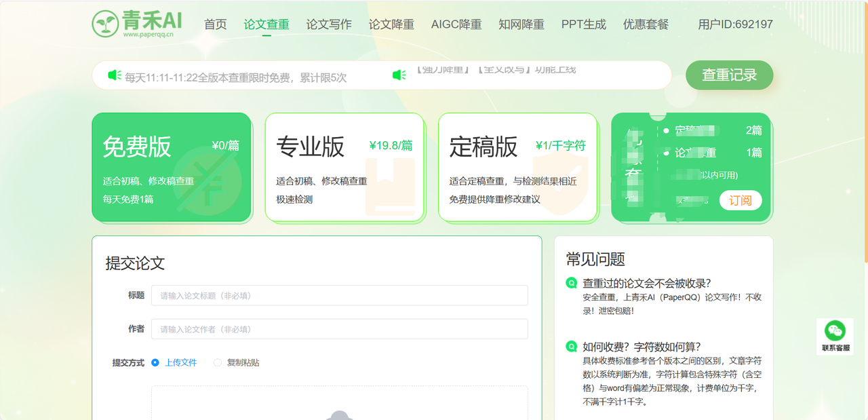Click the Q icon beside 查重过的论文会不会被收录

(x=572, y=283)
